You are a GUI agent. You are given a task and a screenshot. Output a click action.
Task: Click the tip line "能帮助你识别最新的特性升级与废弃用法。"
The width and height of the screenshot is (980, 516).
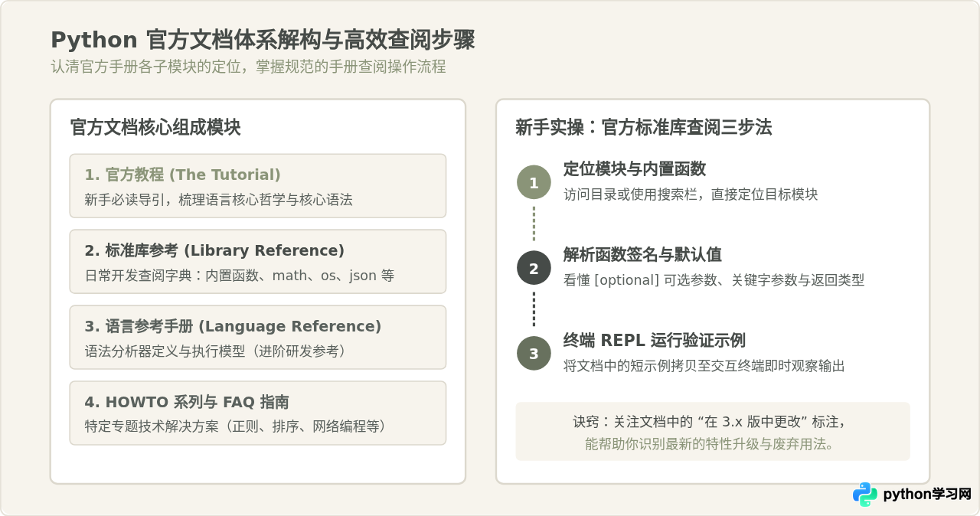point(712,443)
